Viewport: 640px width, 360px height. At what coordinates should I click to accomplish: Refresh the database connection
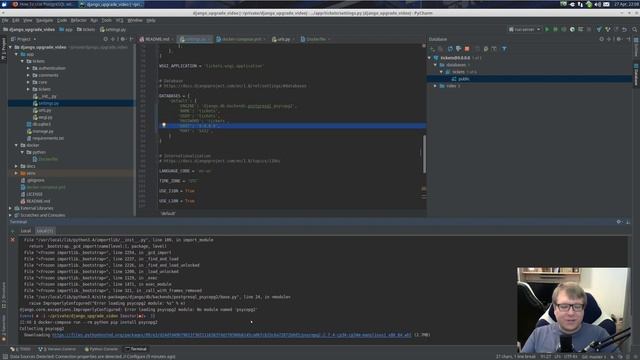(x=450, y=49)
